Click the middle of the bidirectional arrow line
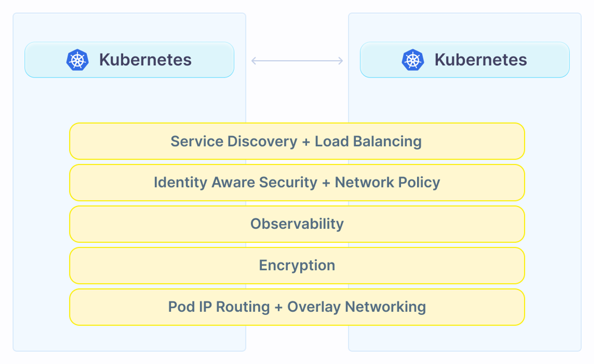Viewport: 594px width, 364px height. (297, 61)
